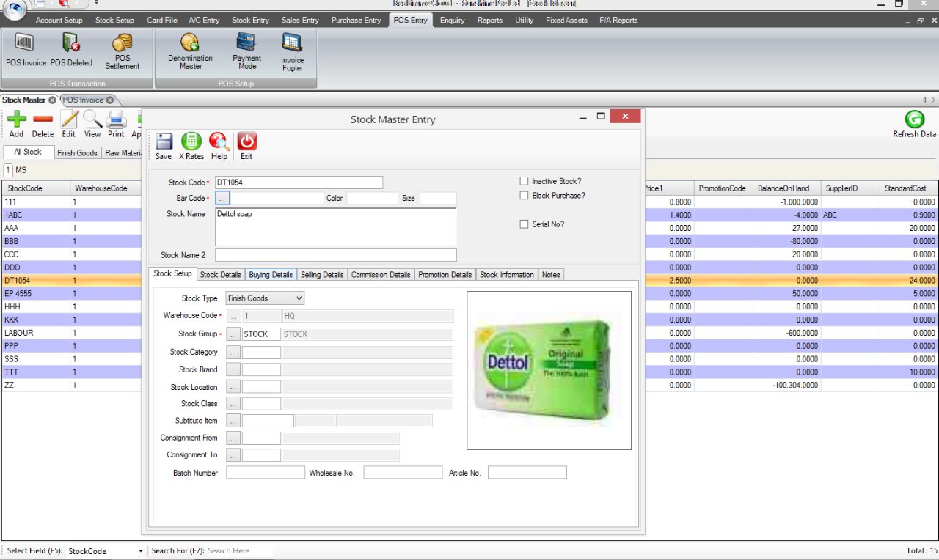This screenshot has width=939, height=560.
Task: Toggle the Serial No option
Action: (x=525, y=224)
